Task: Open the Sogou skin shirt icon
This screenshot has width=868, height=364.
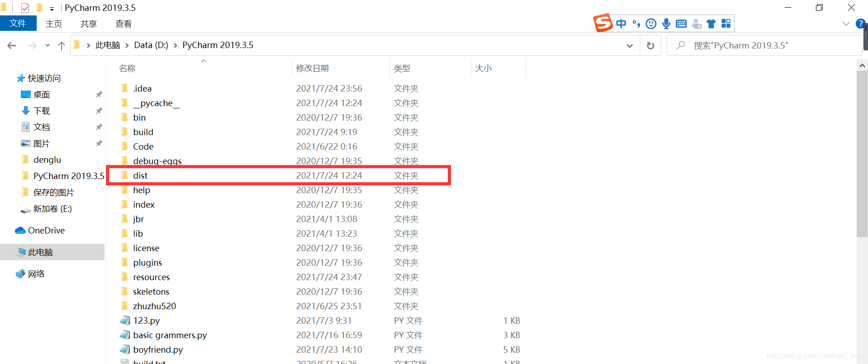Action: tap(711, 24)
